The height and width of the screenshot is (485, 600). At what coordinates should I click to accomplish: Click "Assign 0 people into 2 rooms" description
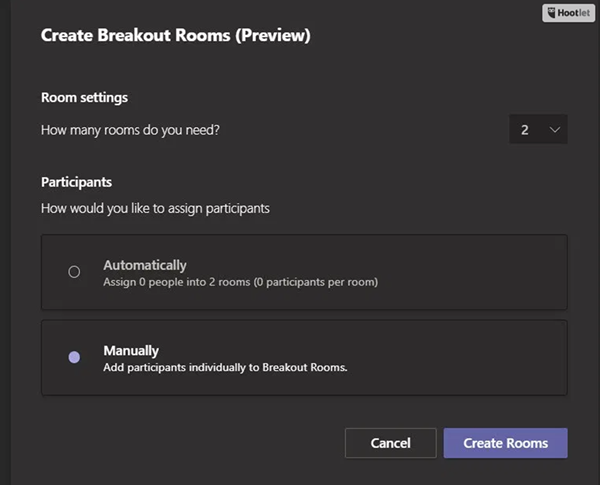(240, 282)
